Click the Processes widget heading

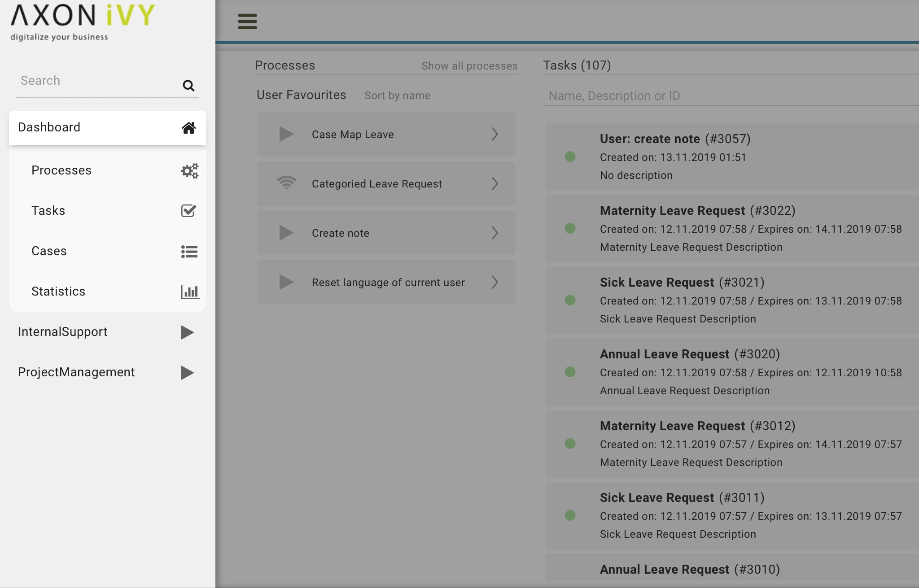coord(285,65)
